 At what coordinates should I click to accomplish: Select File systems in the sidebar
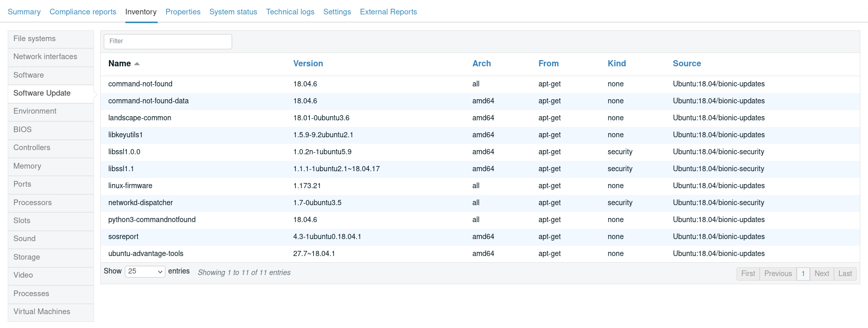pos(34,39)
